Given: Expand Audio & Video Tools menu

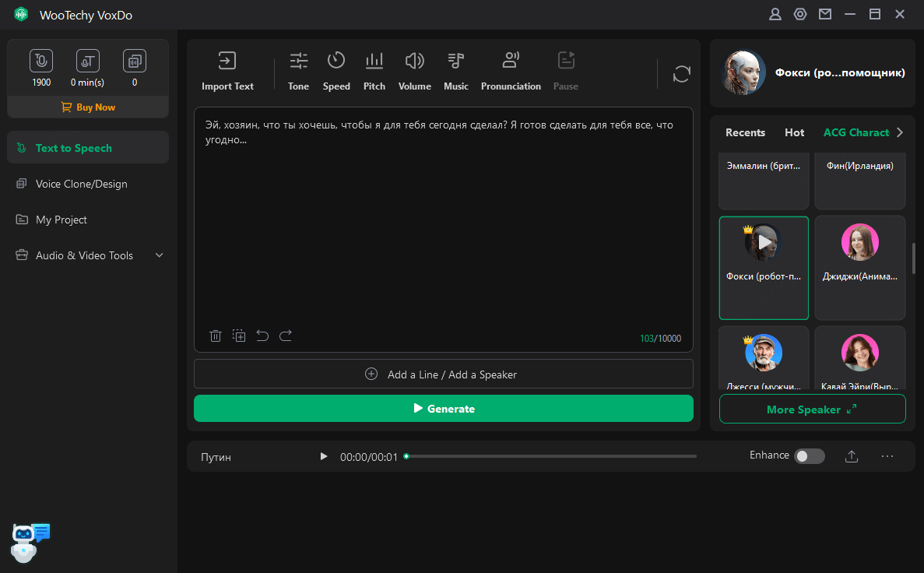Looking at the screenshot, I should pyautogui.click(x=88, y=255).
